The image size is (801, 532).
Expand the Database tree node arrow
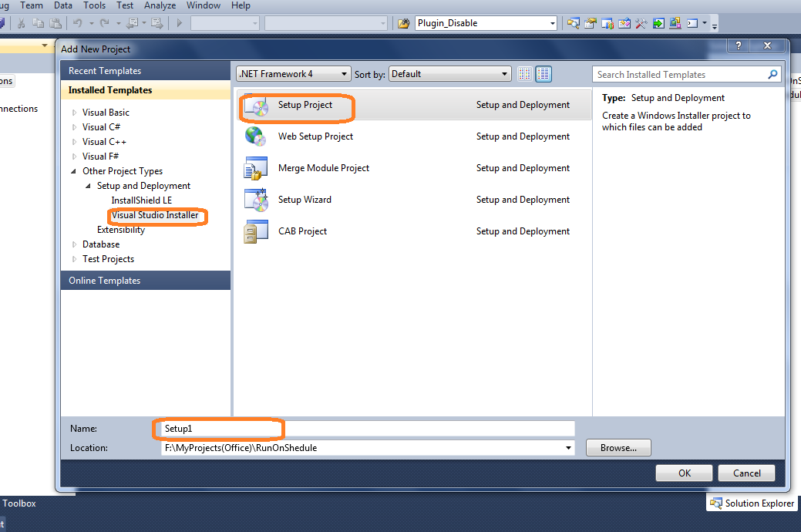[74, 244]
